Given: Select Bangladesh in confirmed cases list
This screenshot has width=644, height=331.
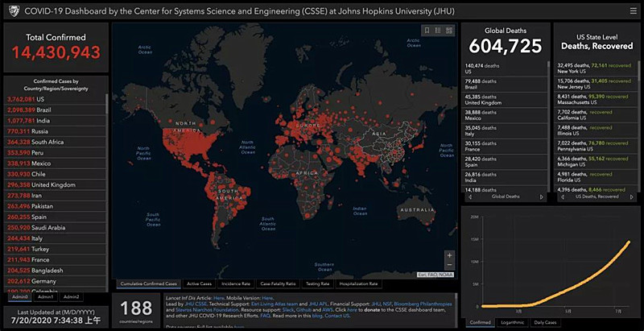Looking at the screenshot, I should pos(56,271).
